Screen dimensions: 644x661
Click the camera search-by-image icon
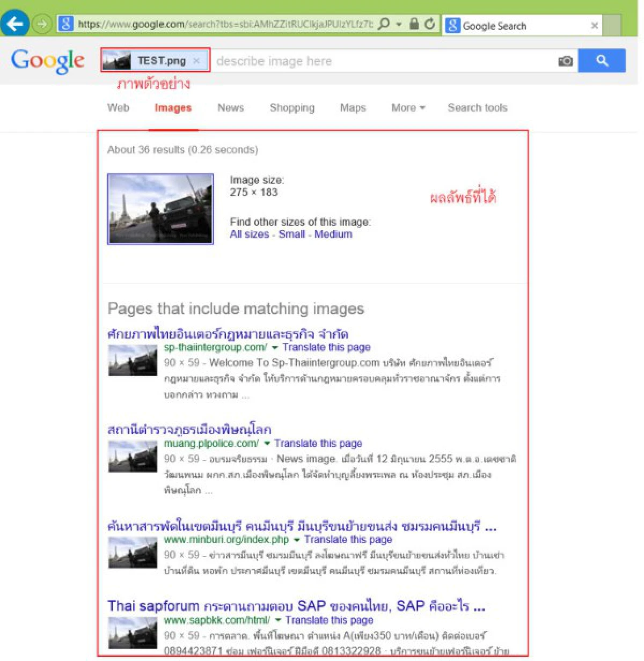point(566,61)
